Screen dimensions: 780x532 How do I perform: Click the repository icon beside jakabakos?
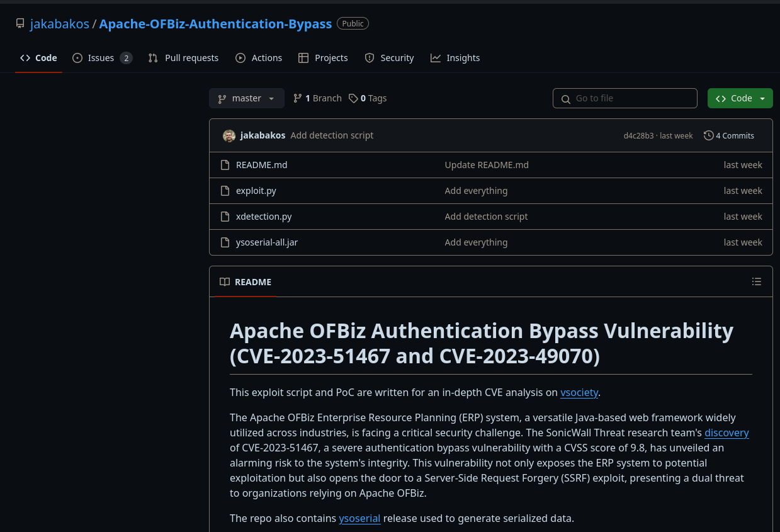point(20,24)
